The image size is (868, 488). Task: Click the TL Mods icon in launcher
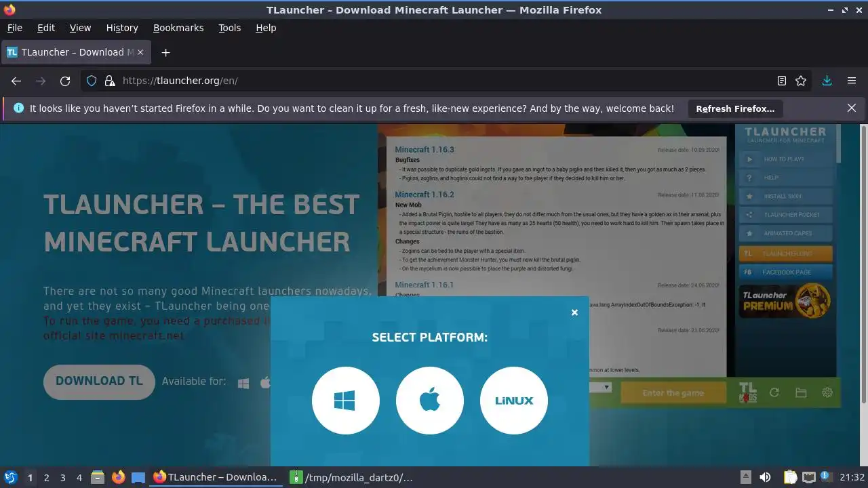(x=747, y=392)
